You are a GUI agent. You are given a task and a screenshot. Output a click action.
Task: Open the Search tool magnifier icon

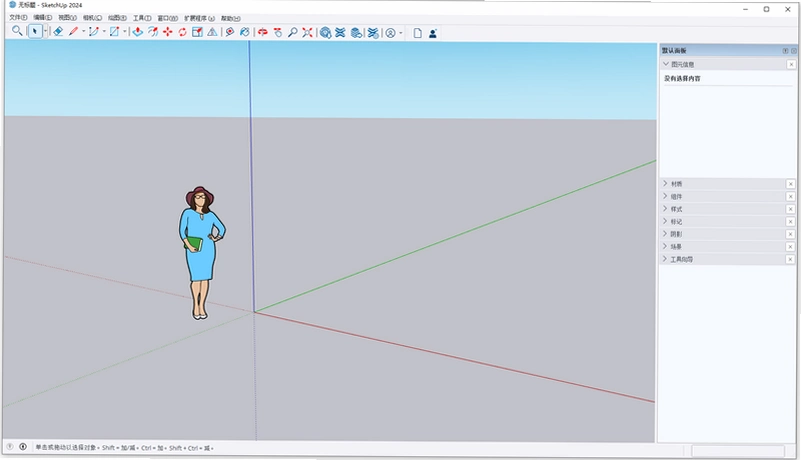pos(17,31)
